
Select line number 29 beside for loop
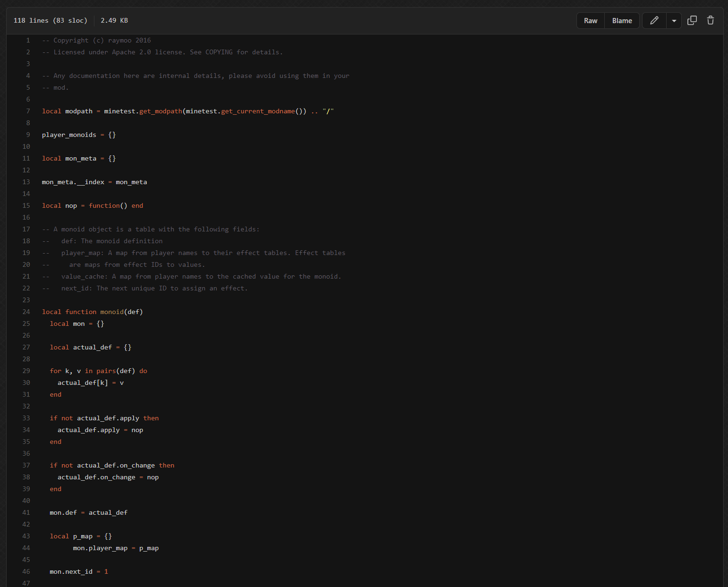point(26,371)
